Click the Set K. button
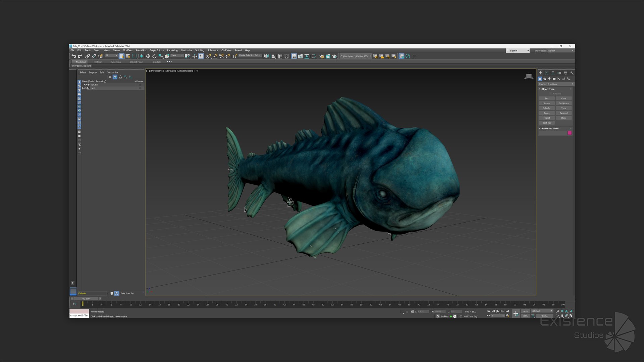The height and width of the screenshot is (362, 644). [525, 316]
